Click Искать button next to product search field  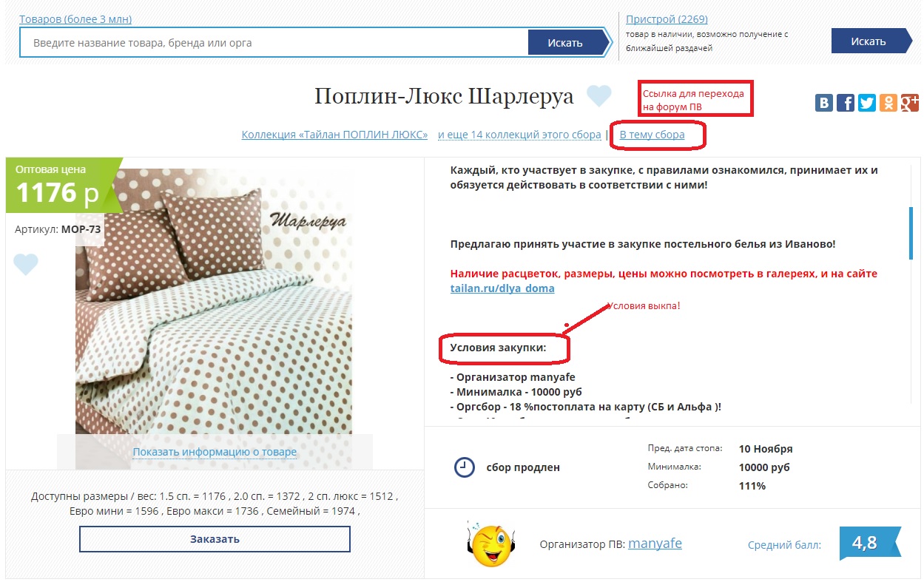[566, 42]
